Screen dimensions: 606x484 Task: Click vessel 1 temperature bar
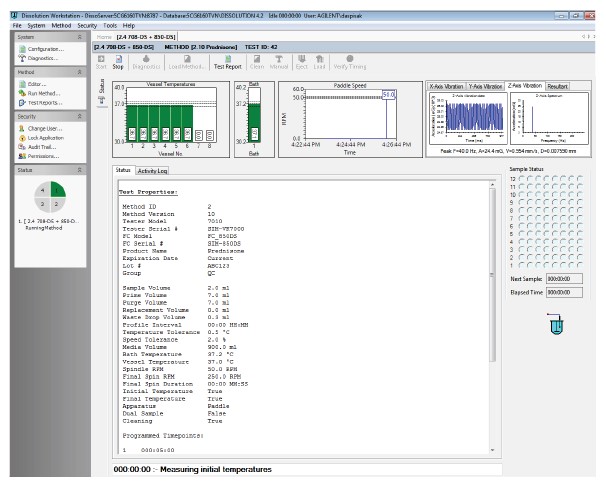pyautogui.click(x=132, y=124)
